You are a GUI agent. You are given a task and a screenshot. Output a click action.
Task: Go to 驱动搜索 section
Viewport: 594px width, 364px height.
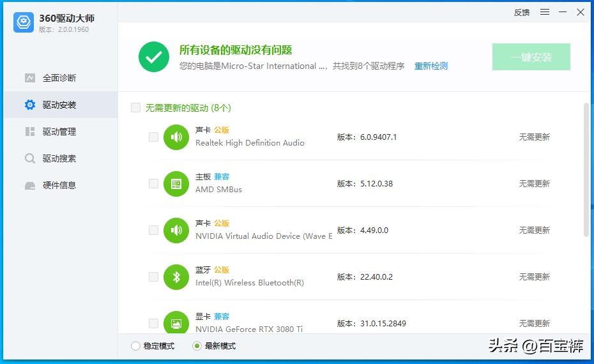coord(61,158)
